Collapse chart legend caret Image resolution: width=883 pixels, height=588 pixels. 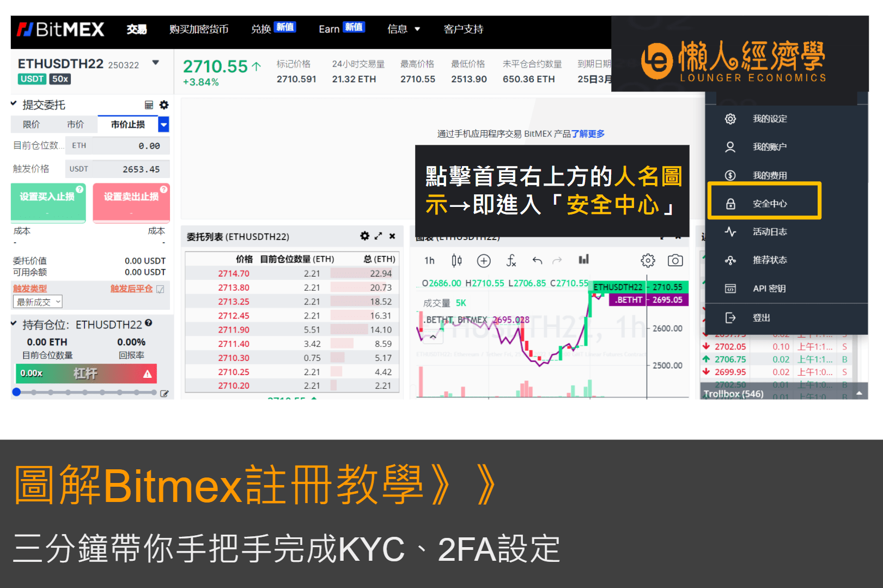[x=433, y=336]
